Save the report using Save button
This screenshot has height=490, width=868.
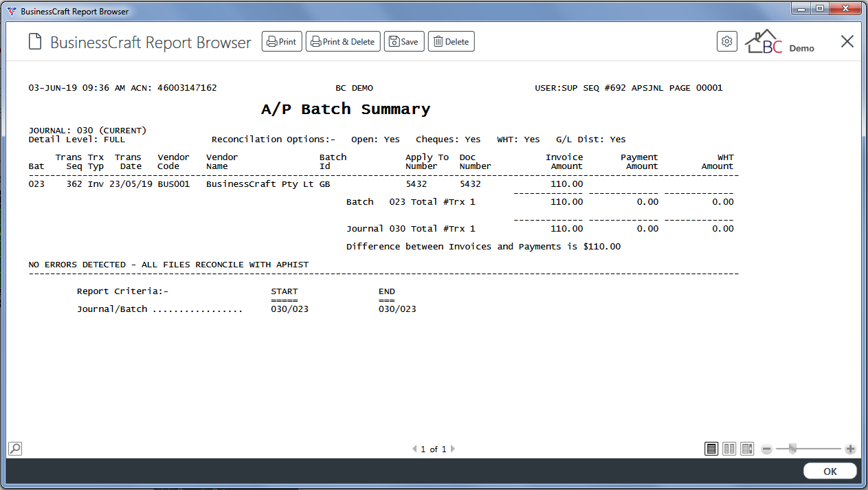[x=404, y=42]
